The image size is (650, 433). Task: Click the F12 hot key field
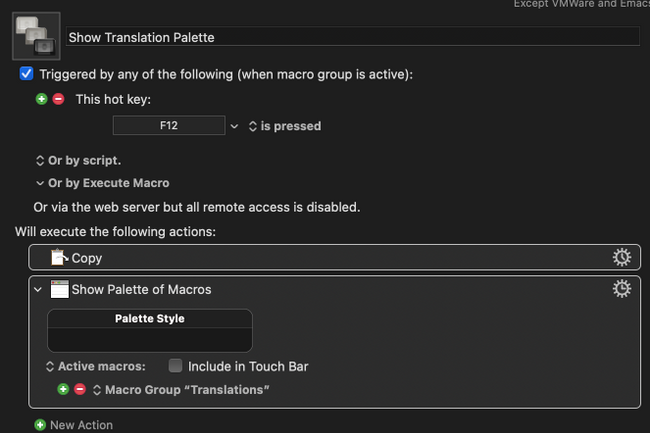pos(169,126)
